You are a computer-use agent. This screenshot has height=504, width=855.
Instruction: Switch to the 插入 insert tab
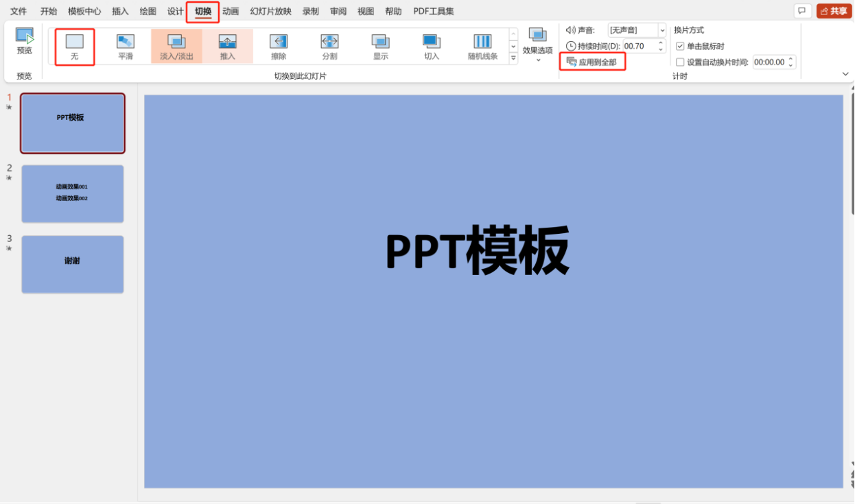(x=120, y=12)
